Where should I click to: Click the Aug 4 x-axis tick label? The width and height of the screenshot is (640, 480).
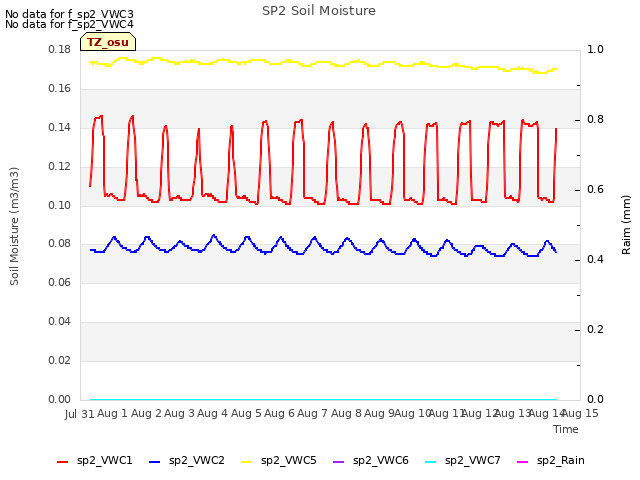[212, 413]
